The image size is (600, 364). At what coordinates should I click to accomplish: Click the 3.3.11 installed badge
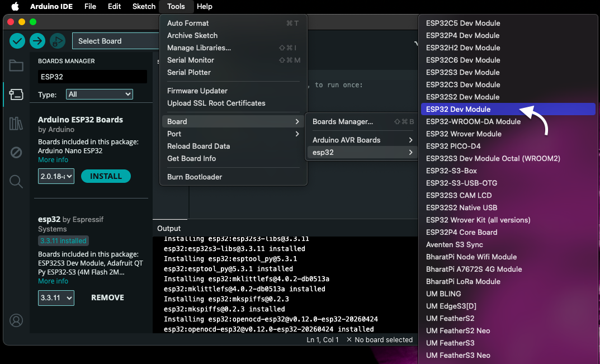64,240
